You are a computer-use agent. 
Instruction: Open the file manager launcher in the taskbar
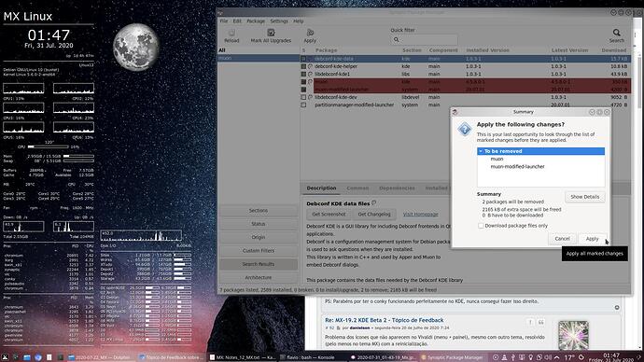tap(27, 357)
